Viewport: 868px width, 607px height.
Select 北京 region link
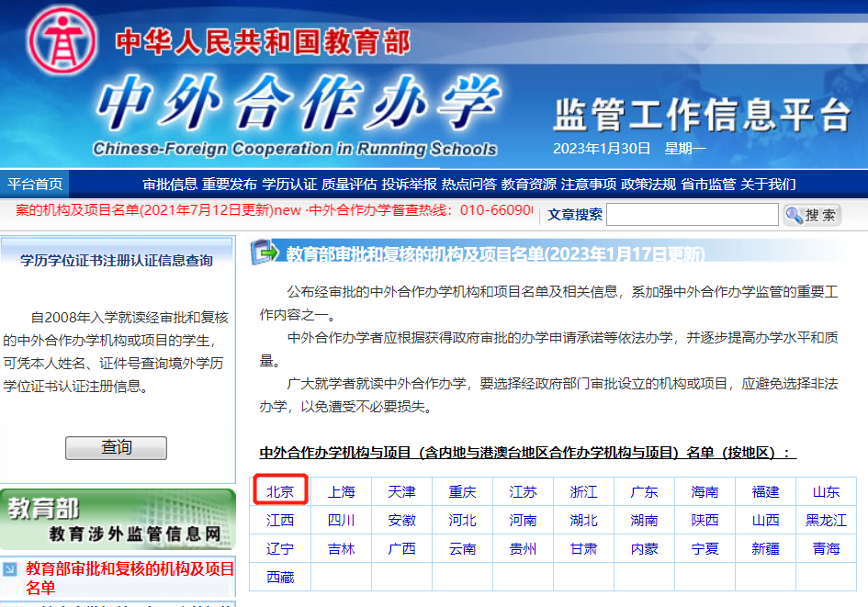[280, 491]
